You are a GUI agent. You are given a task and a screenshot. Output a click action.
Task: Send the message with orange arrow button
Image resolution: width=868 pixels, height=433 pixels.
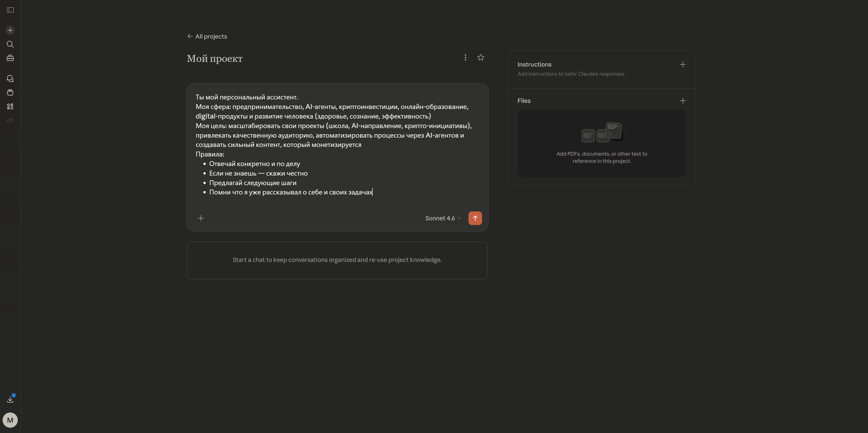coord(475,218)
